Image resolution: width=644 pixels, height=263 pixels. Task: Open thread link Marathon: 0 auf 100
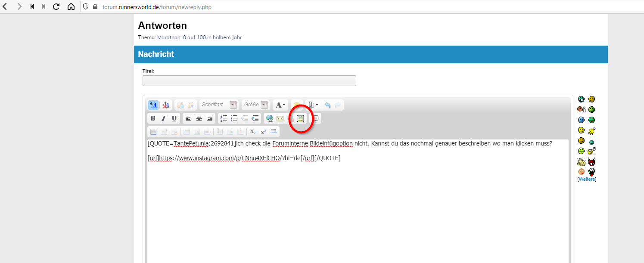click(x=199, y=37)
